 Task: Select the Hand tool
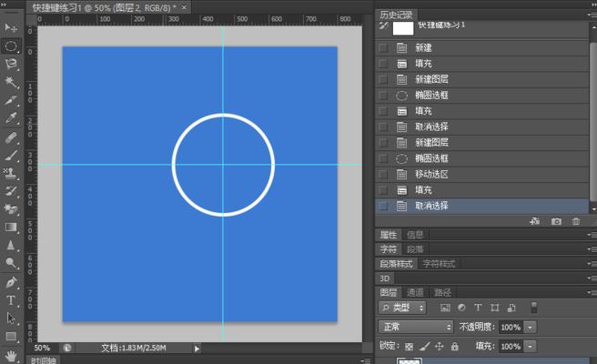coord(11,356)
